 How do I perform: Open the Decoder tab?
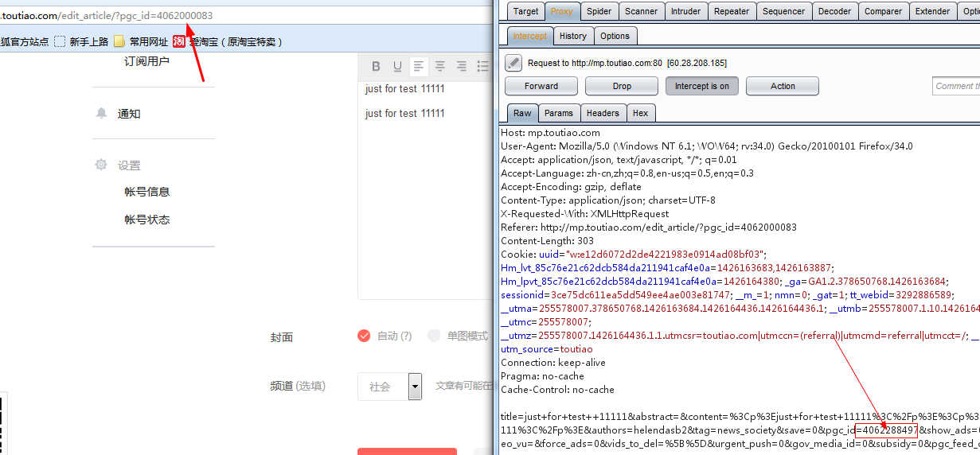coord(835,11)
